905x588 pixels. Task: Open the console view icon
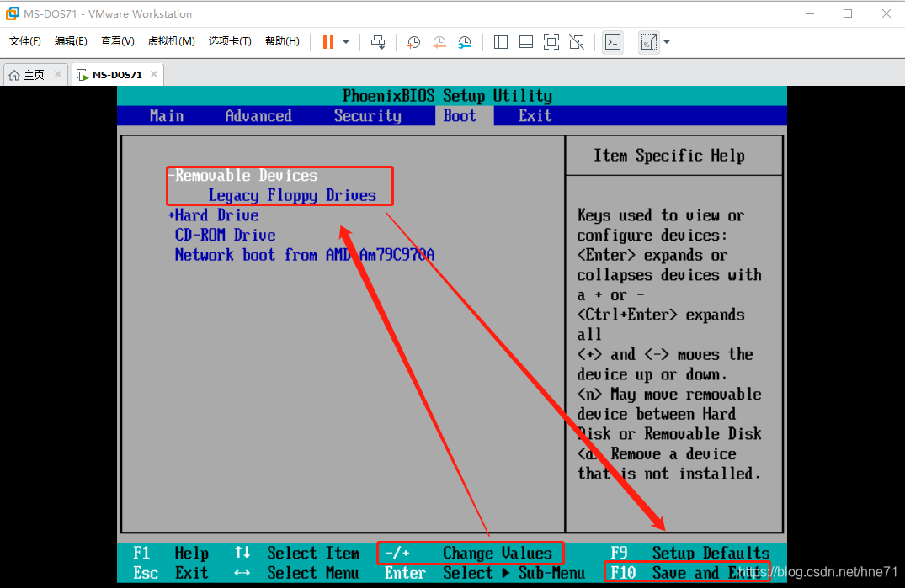(x=612, y=42)
